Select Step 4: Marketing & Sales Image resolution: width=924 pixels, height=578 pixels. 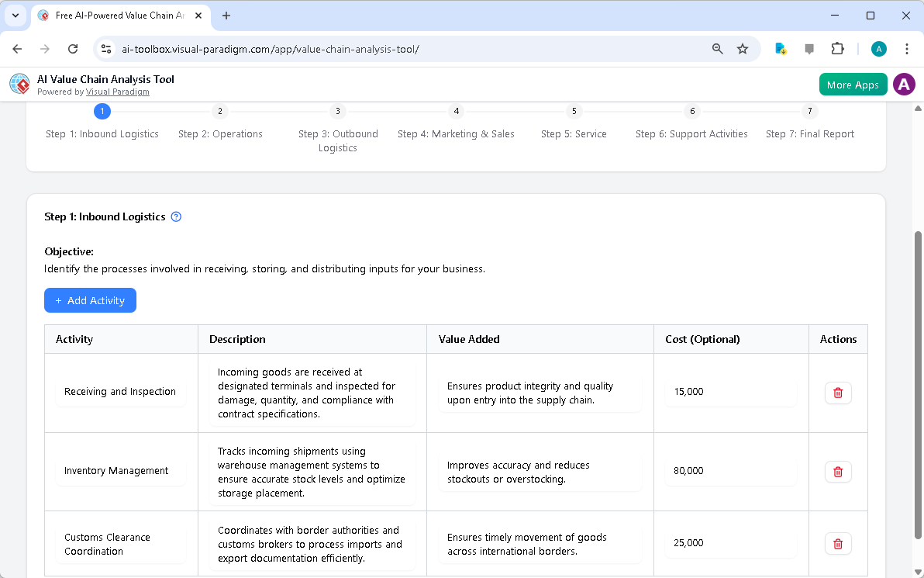(x=456, y=133)
